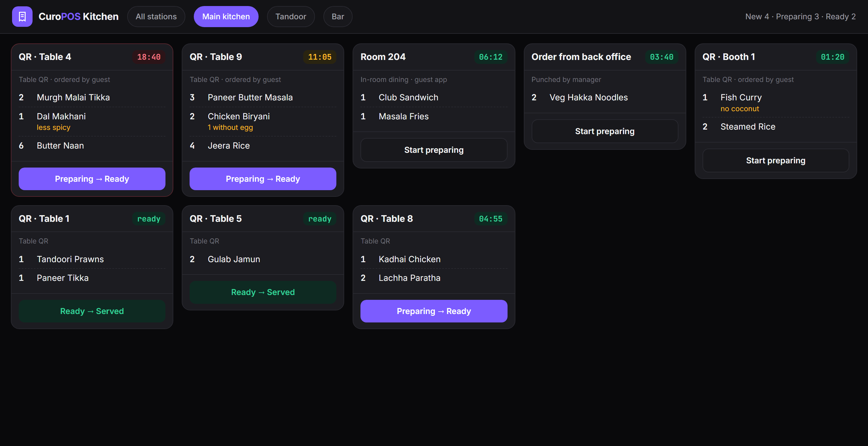Start preparing the QR Booth 1 order
This screenshot has height=446, width=868.
tap(776, 161)
